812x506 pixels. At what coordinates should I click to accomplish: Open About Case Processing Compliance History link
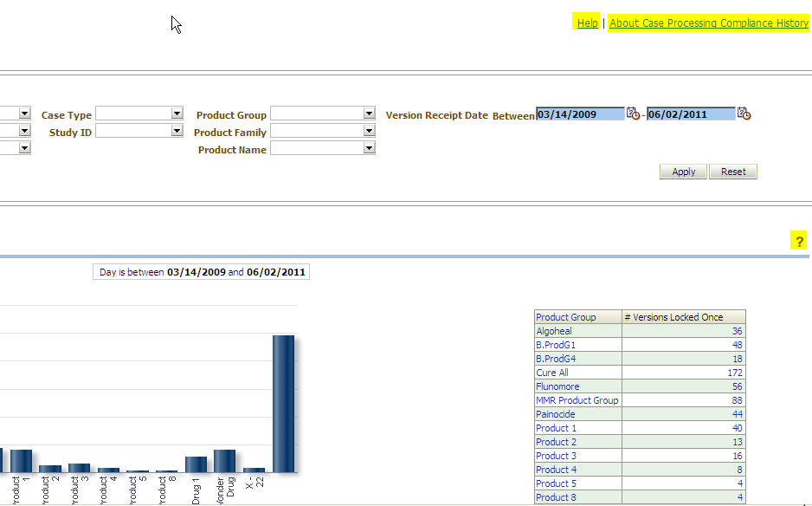(708, 23)
